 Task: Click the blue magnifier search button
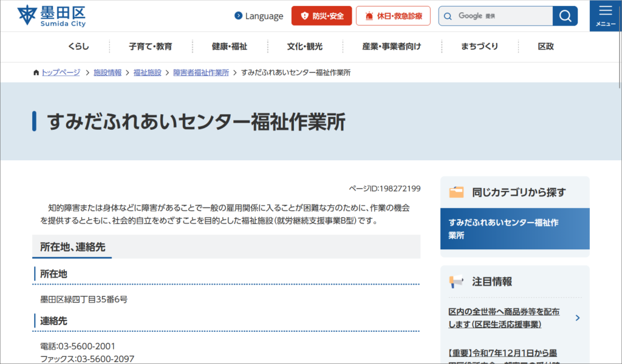(x=565, y=16)
